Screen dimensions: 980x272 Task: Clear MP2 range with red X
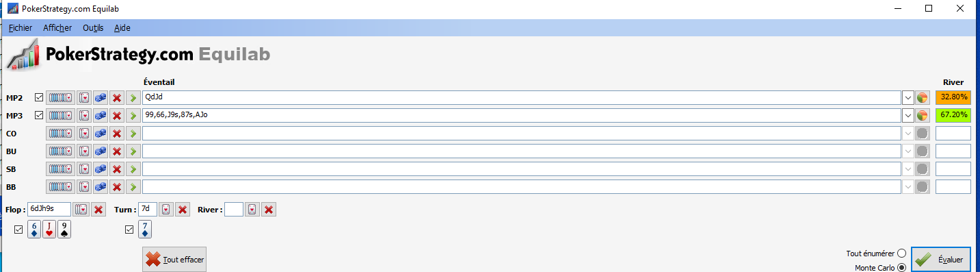pos(117,97)
